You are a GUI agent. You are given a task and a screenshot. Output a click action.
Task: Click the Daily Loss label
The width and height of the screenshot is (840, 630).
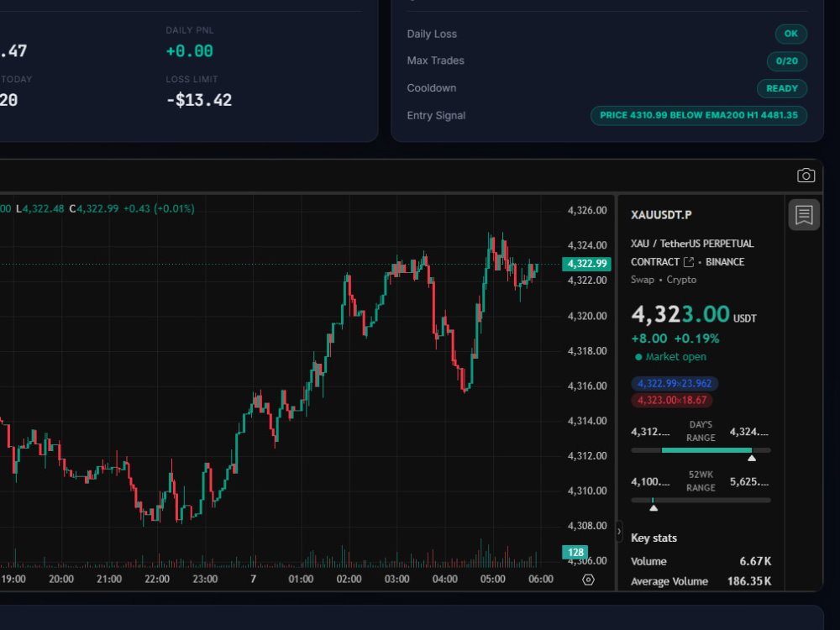pos(432,34)
